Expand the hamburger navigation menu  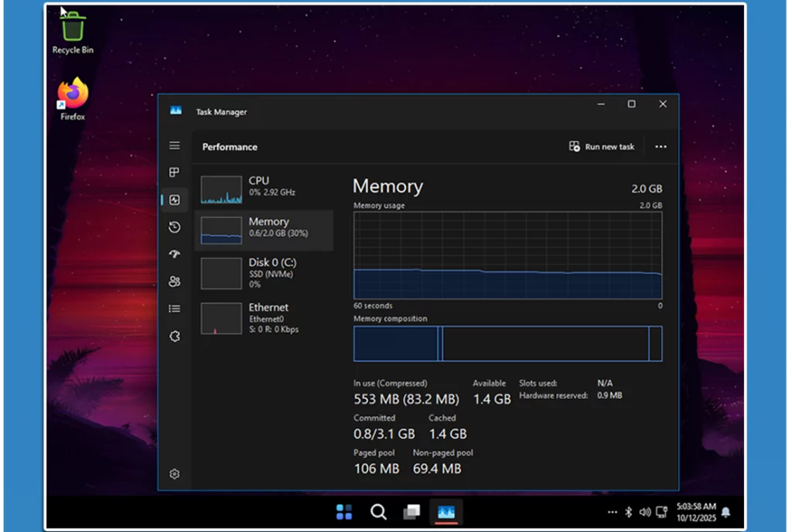[x=175, y=145]
